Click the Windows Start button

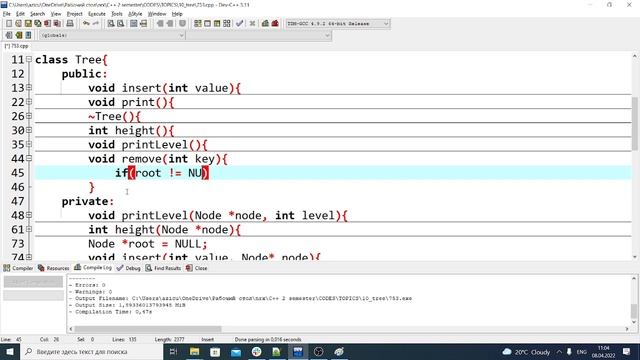click(10, 351)
